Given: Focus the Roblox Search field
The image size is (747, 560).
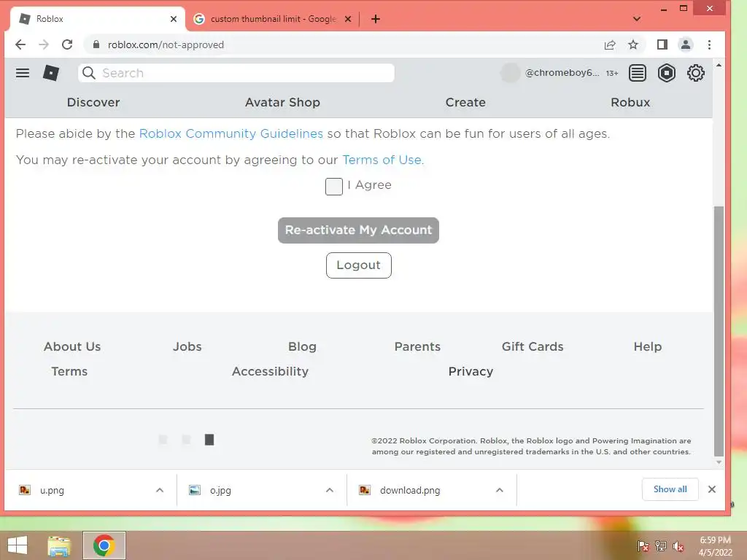Looking at the screenshot, I should click(x=236, y=73).
